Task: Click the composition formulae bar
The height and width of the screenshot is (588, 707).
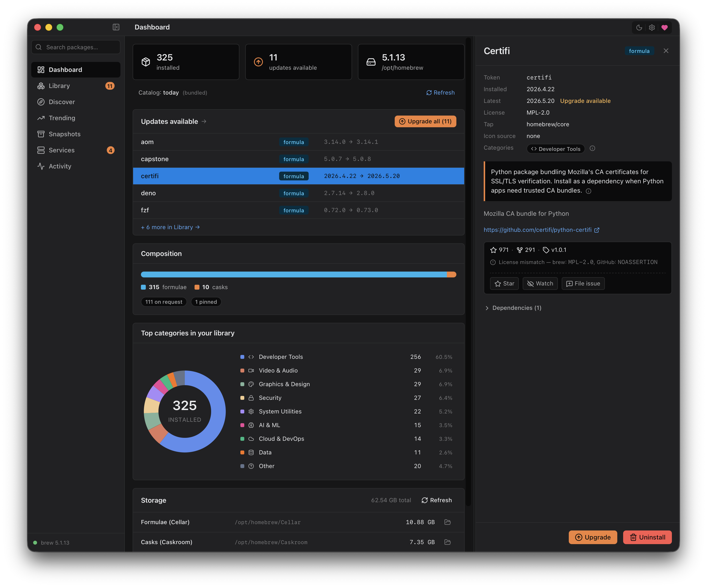Action: click(294, 274)
